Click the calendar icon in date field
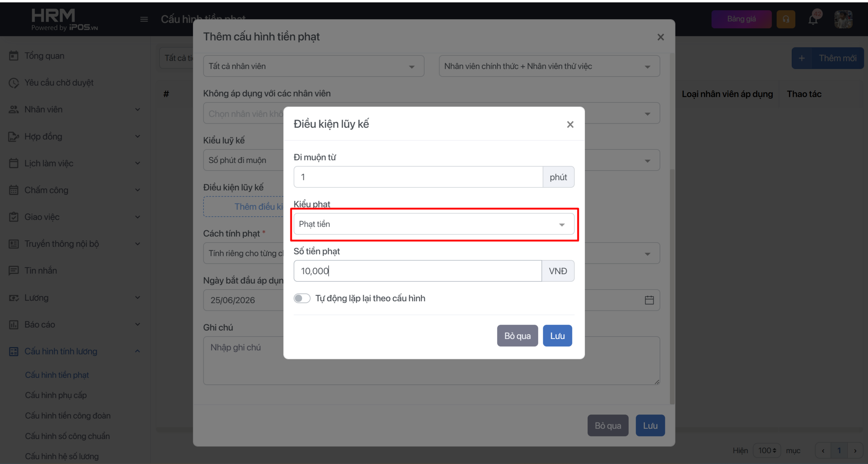This screenshot has width=868, height=464. [649, 300]
